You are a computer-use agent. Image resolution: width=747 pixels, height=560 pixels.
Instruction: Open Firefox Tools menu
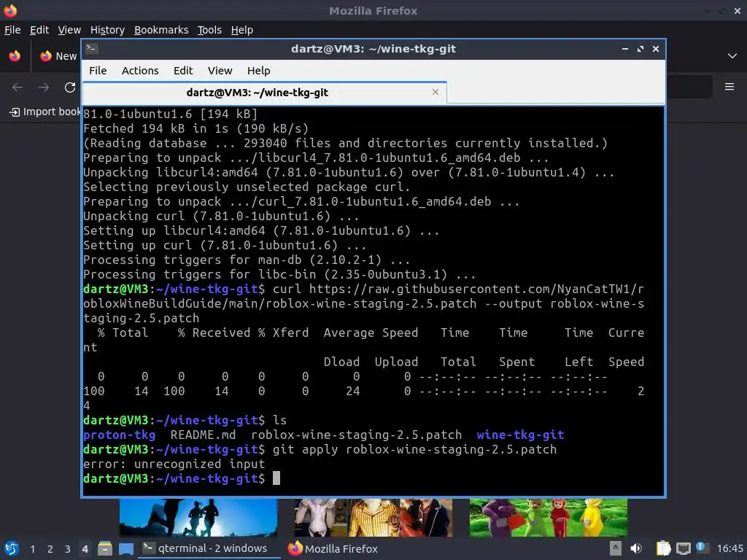(x=209, y=30)
